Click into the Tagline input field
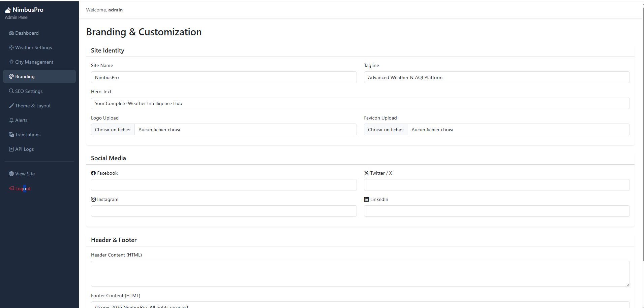The width and height of the screenshot is (644, 308). pyautogui.click(x=496, y=77)
